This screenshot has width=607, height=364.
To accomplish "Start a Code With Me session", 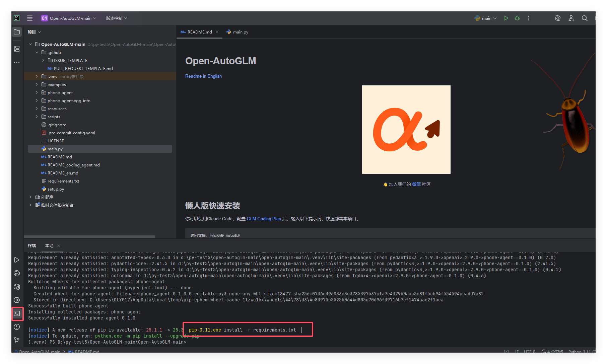I will point(571,18).
